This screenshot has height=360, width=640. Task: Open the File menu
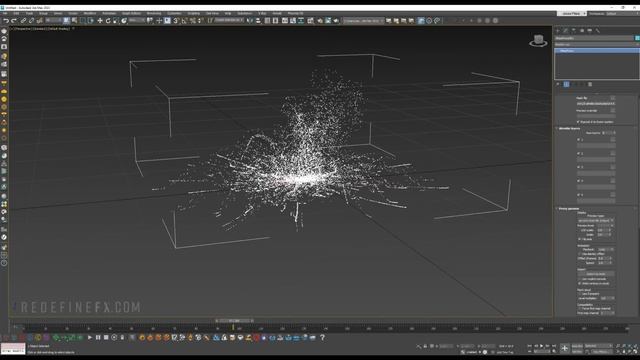[x=5, y=13]
